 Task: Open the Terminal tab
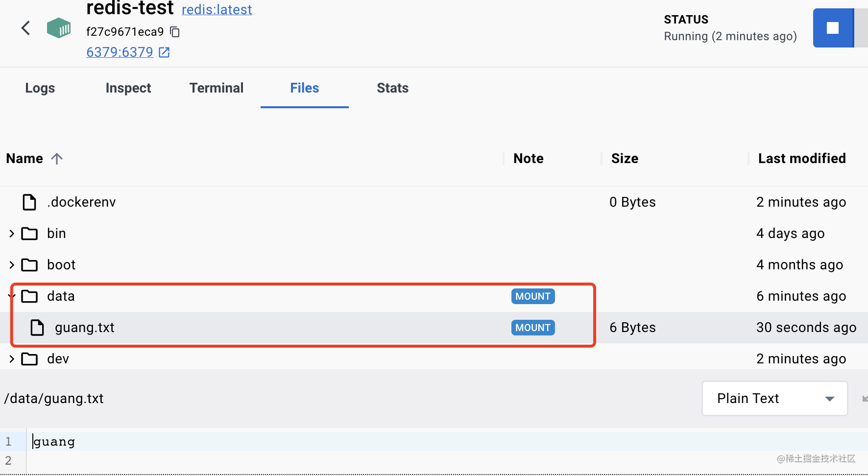pos(216,88)
